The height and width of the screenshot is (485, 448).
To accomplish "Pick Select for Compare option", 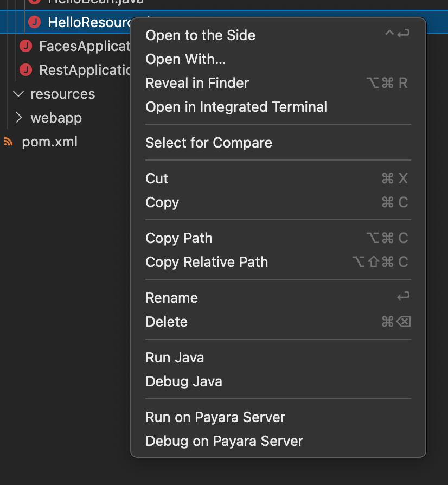I will [x=209, y=143].
